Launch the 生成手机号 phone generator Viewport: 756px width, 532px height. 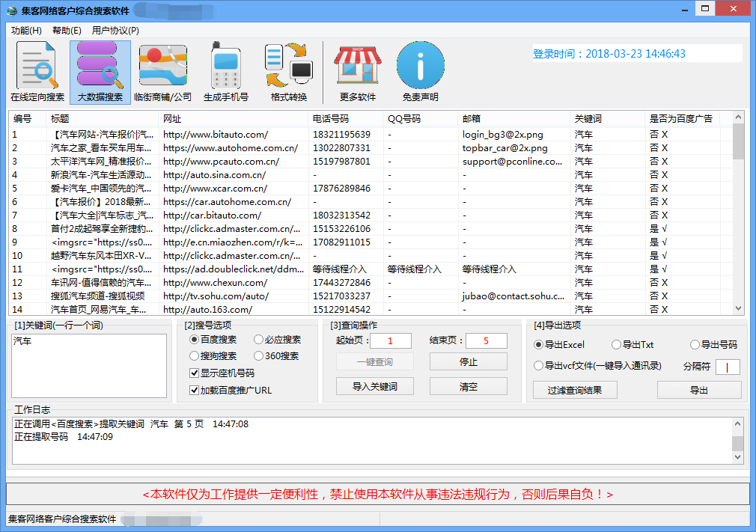coord(226,72)
